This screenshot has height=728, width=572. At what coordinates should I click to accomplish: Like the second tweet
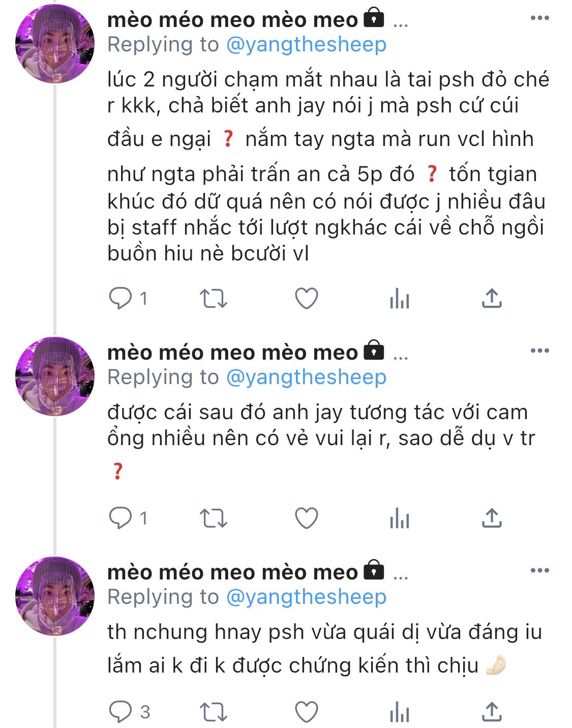[x=307, y=518]
